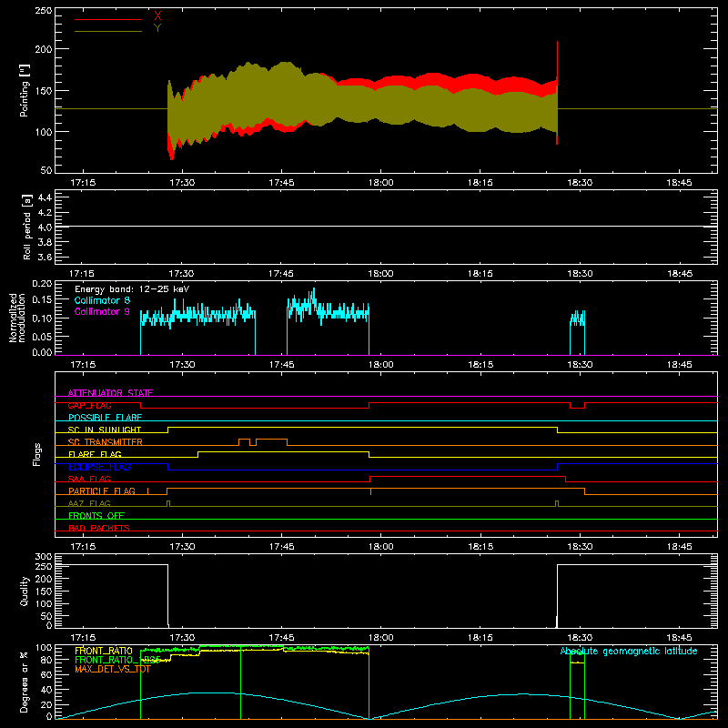This screenshot has height=728, width=728.
Task: Click the 'Flags' axis title
Action: coord(36,454)
